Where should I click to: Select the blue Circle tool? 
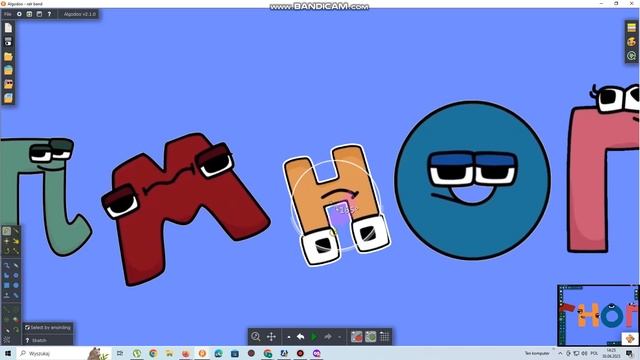[x=16, y=285]
